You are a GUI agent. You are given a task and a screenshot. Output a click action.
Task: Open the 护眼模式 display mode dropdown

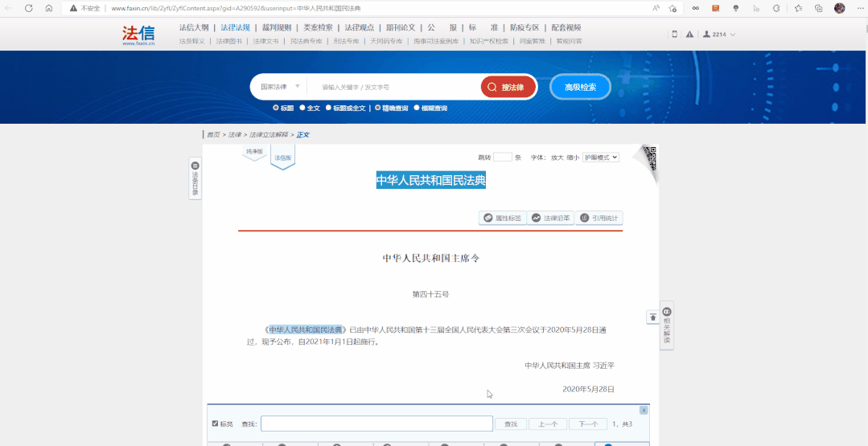(x=600, y=158)
